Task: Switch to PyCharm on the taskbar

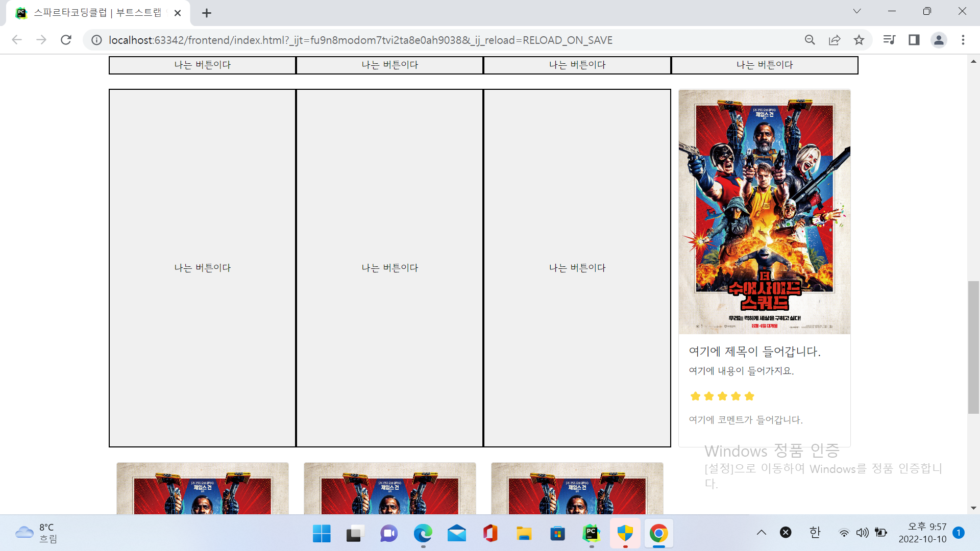Action: click(x=591, y=534)
